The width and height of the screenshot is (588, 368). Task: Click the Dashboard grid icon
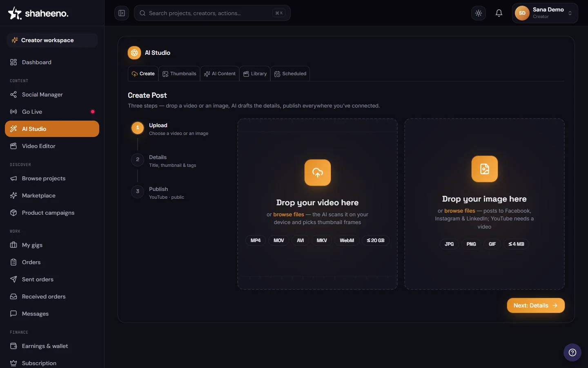(x=13, y=62)
